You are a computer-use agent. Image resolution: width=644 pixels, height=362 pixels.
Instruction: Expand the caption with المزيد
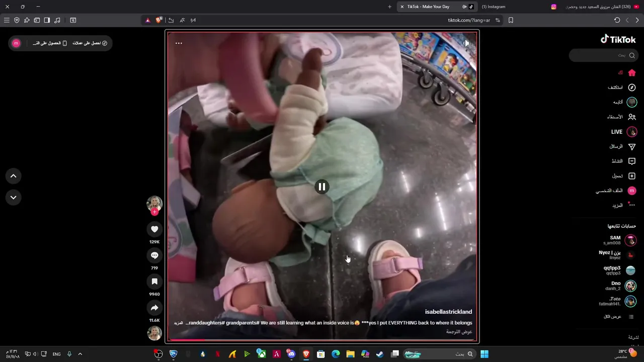[179, 323]
